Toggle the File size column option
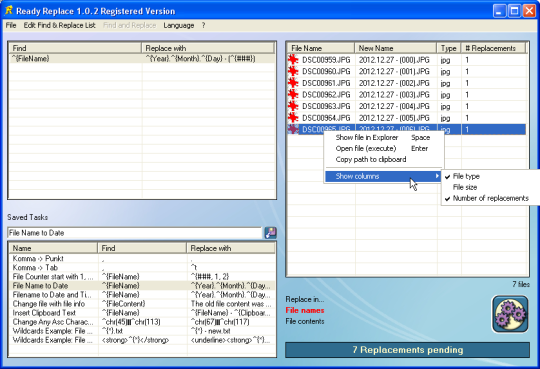Image resolution: width=540 pixels, height=369 pixels. (490, 187)
